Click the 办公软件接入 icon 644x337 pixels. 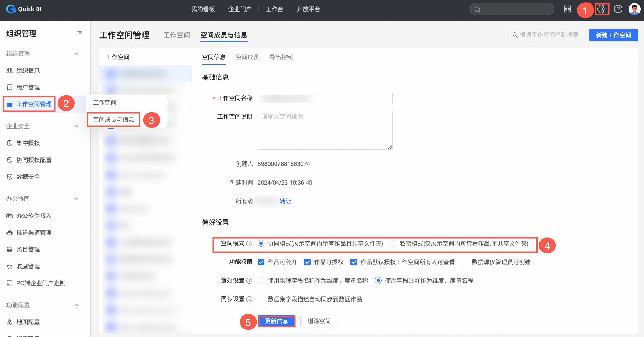coord(10,216)
